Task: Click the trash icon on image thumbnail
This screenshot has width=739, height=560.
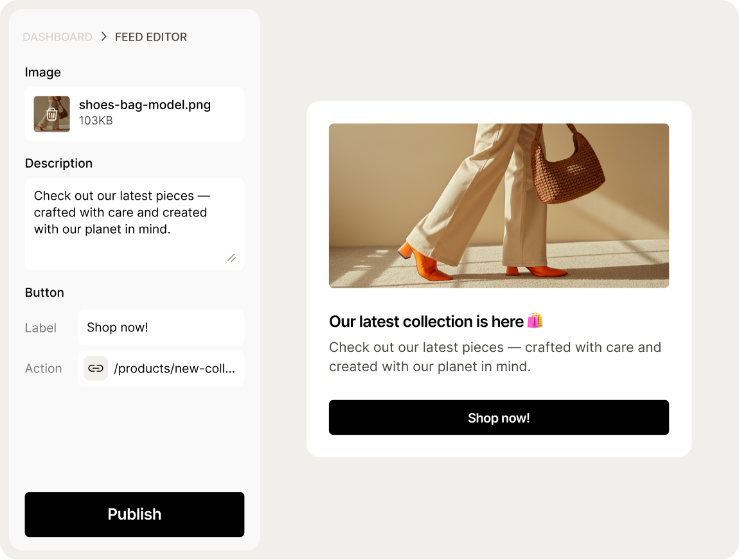Action: coord(52,114)
